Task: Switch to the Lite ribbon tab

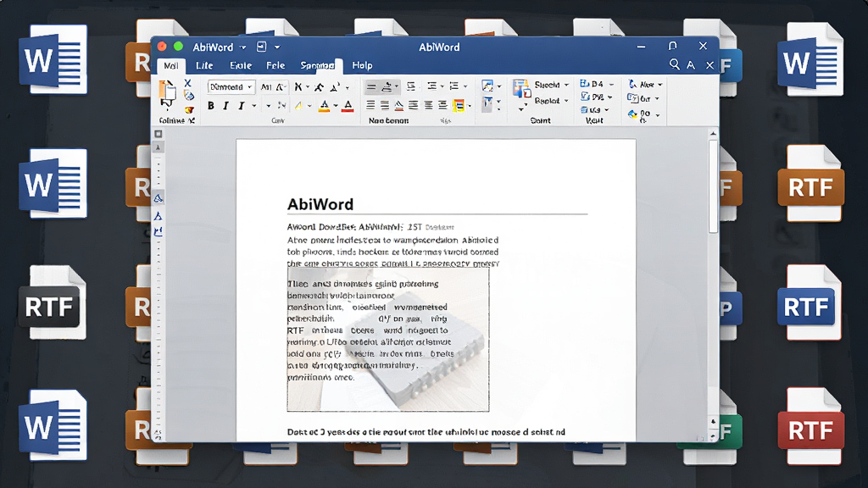Action: (x=204, y=65)
